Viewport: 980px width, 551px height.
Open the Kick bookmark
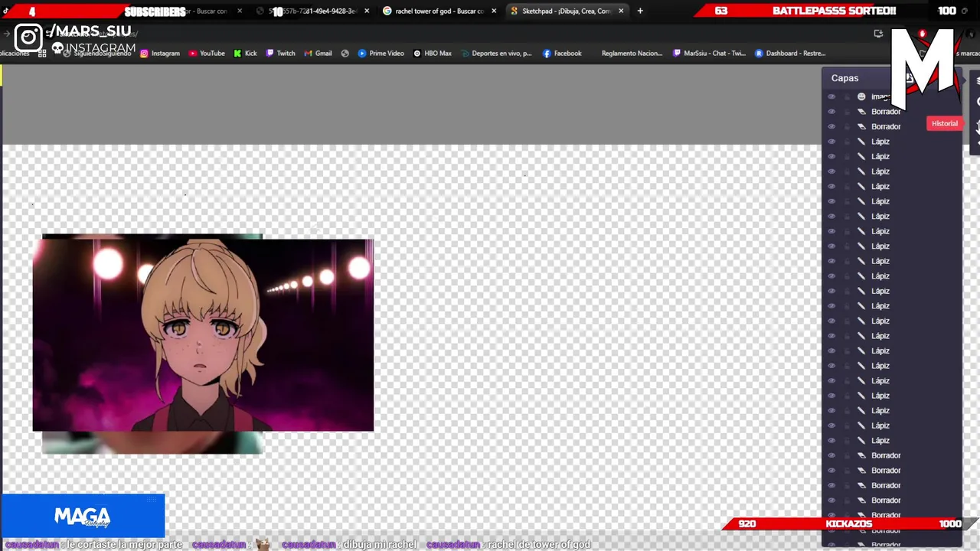[245, 54]
